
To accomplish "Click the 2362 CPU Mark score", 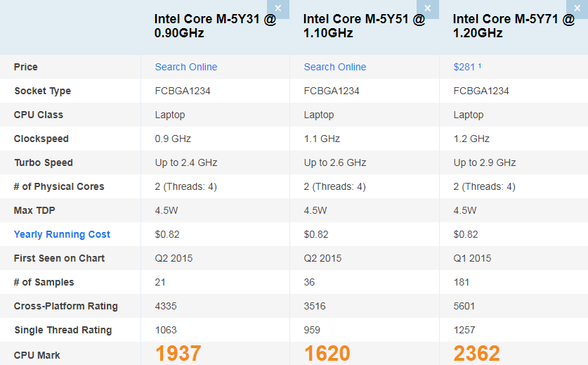I will click(477, 353).
